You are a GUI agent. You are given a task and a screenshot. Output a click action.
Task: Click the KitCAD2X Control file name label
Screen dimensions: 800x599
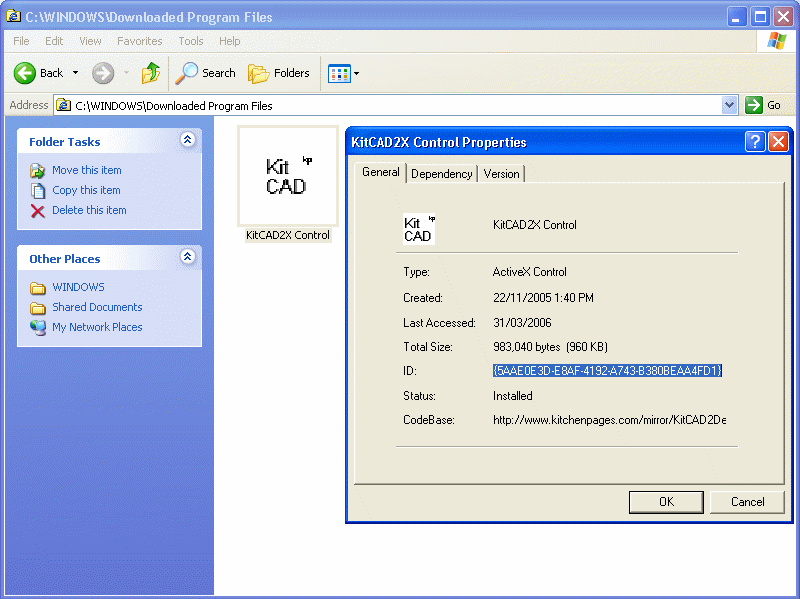[x=288, y=235]
